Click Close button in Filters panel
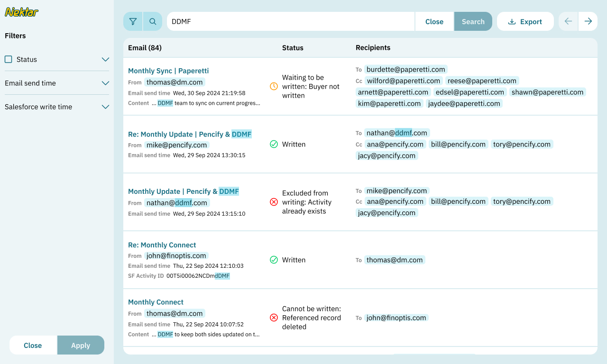Viewport: 607px width, 364px height. 33,345
